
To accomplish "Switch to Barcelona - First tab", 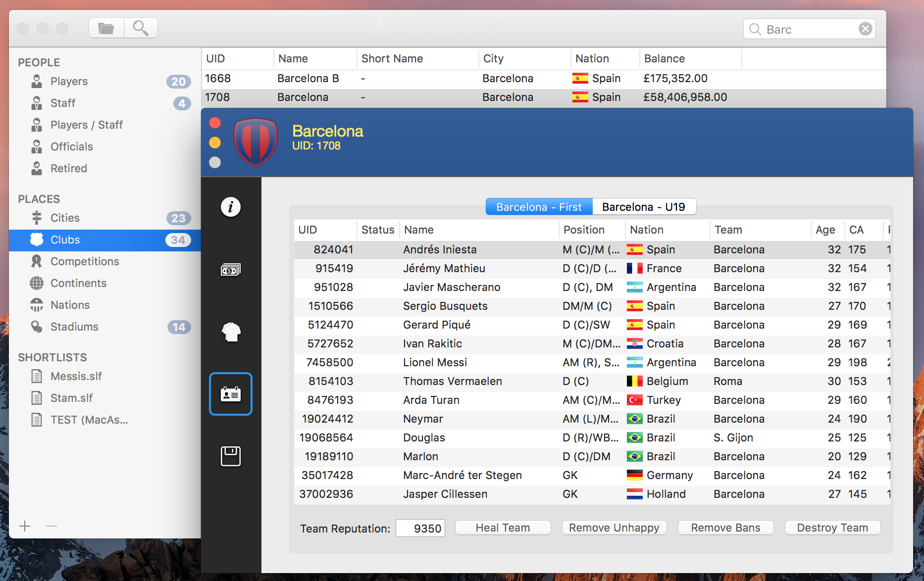I will point(539,207).
